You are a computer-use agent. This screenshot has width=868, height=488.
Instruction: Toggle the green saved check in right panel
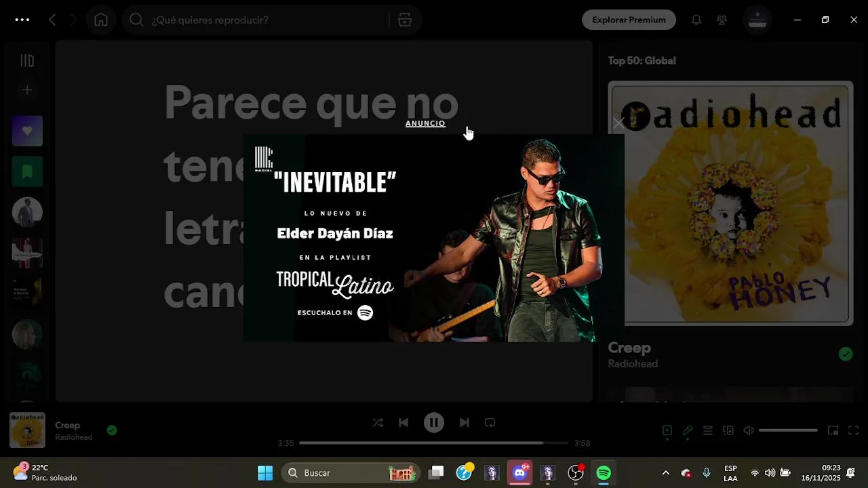(x=845, y=354)
